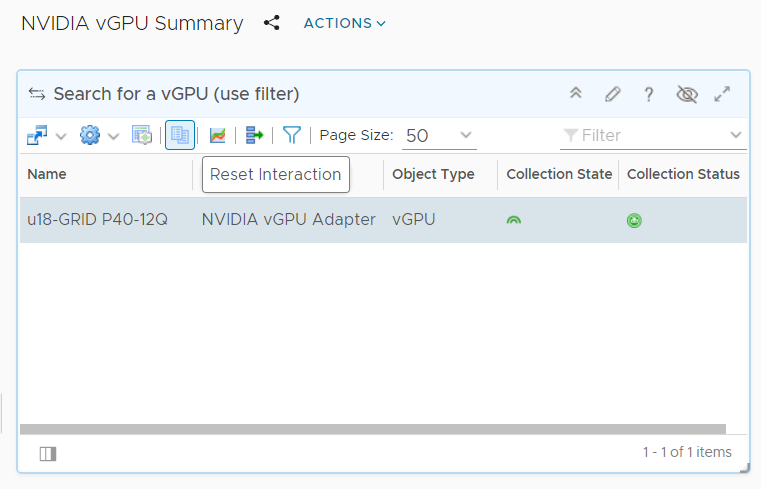
Task: Expand the gear actions dropdown arrow
Action: click(x=113, y=136)
